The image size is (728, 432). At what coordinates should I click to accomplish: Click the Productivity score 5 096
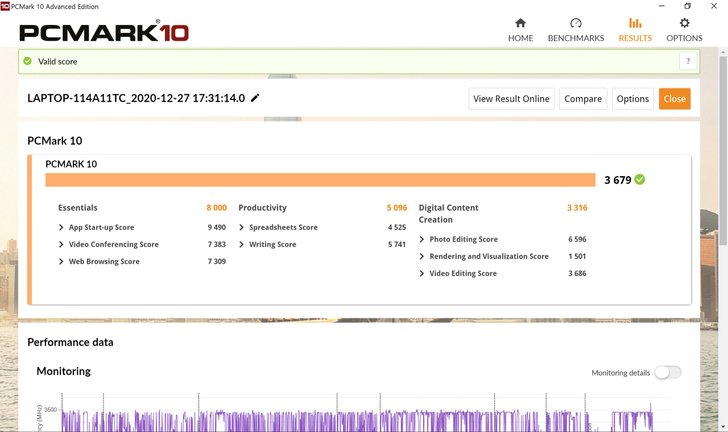(x=397, y=208)
